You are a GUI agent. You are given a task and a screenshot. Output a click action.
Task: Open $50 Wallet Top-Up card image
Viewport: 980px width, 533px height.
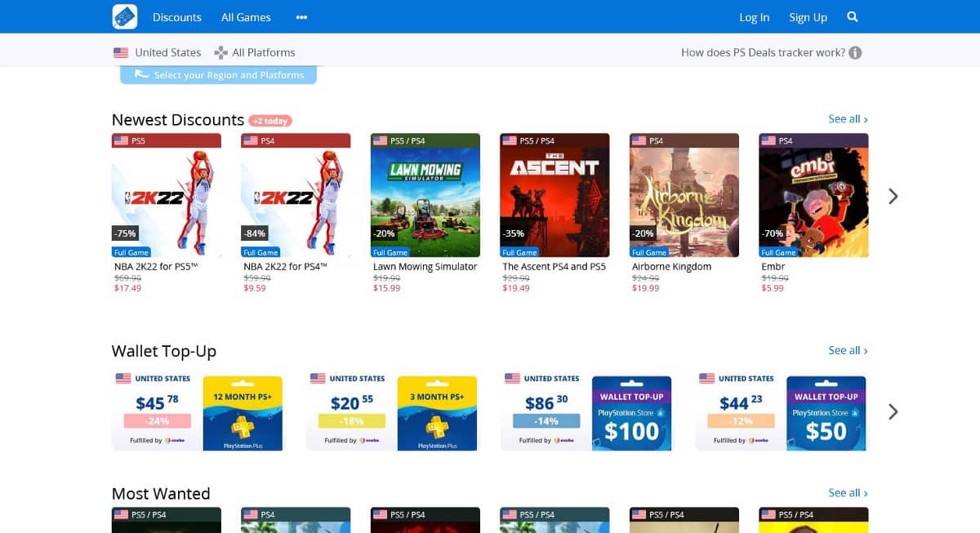(826, 413)
